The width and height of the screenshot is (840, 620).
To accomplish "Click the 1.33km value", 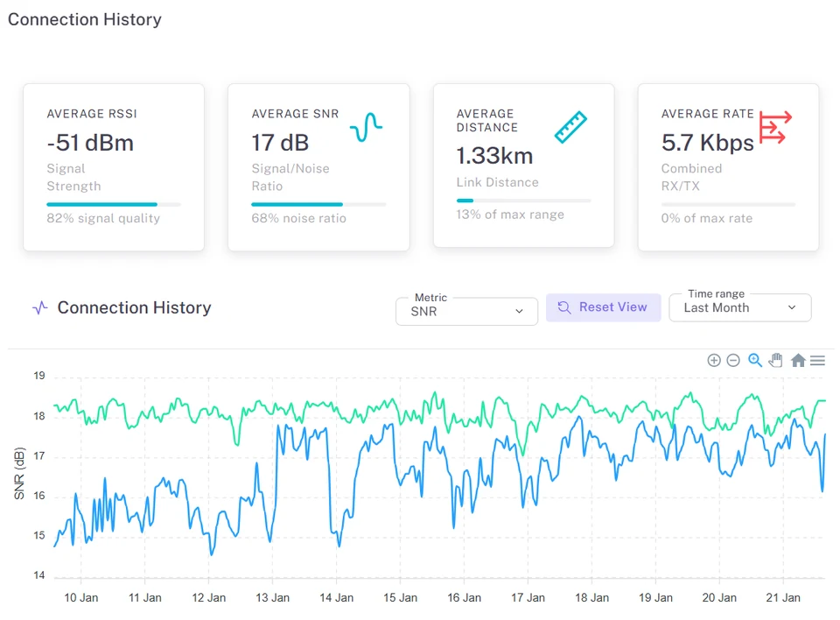I will [x=494, y=156].
